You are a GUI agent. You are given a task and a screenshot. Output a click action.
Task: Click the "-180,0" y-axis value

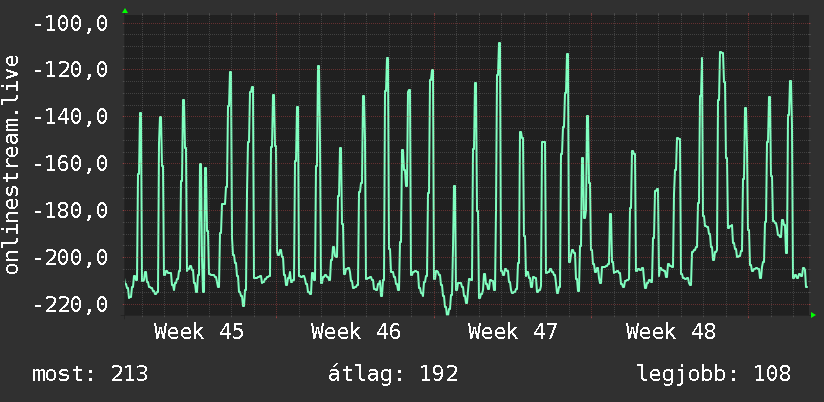pos(70,211)
